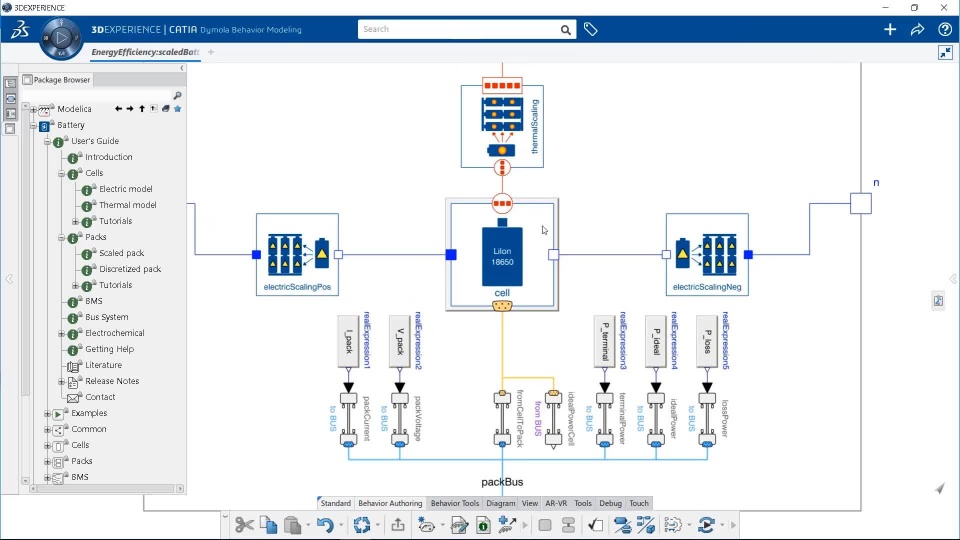Open the Getting Help tree item
This screenshot has height=540, width=960.
(x=109, y=349)
